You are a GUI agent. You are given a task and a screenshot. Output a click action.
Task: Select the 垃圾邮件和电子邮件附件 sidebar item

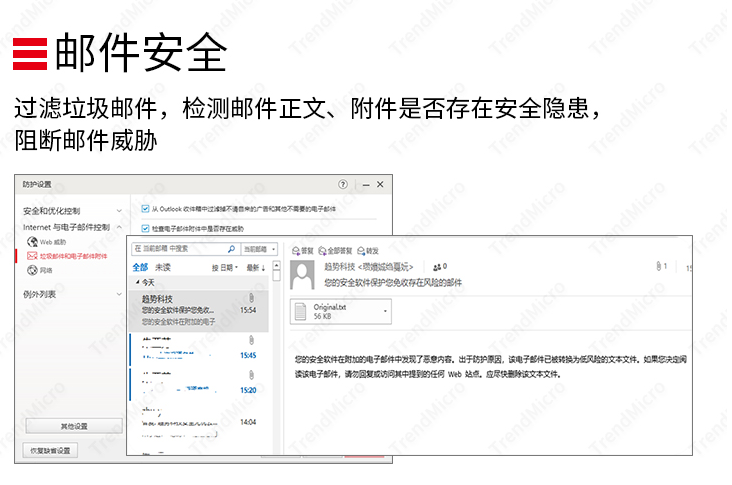pos(74,257)
